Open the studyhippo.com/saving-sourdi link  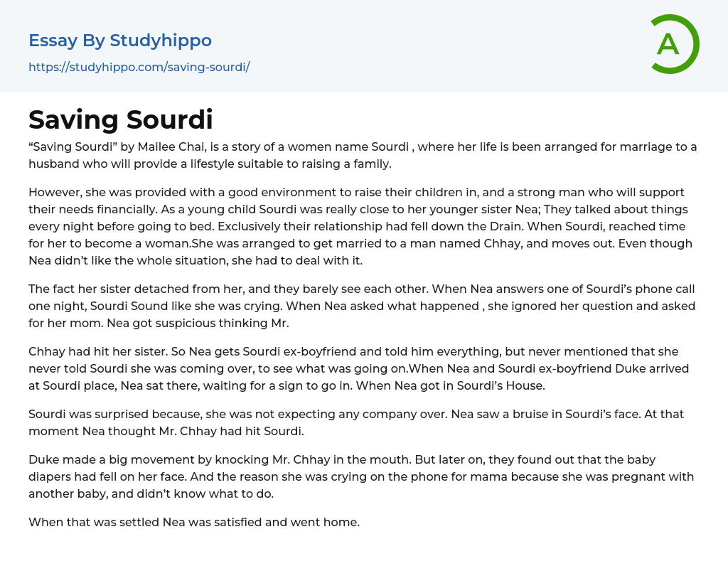click(139, 68)
